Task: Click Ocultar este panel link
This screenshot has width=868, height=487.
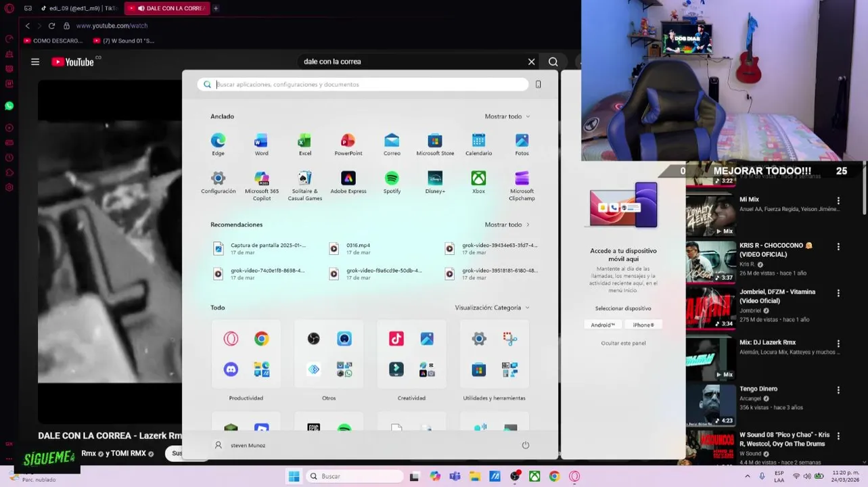Action: pos(623,343)
